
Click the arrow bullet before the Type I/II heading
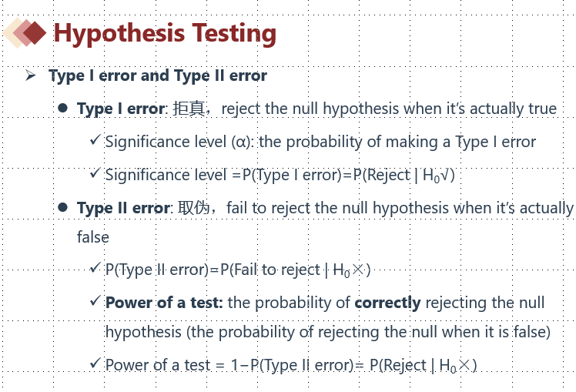coord(31,75)
